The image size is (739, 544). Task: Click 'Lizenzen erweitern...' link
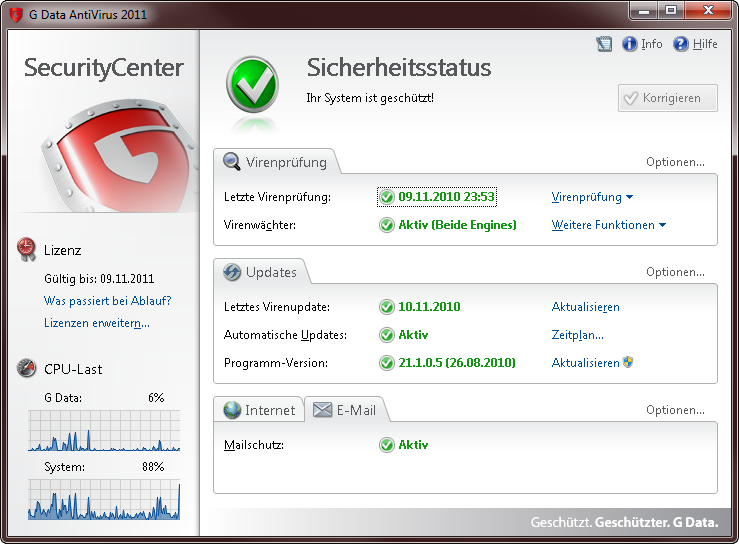[97, 323]
